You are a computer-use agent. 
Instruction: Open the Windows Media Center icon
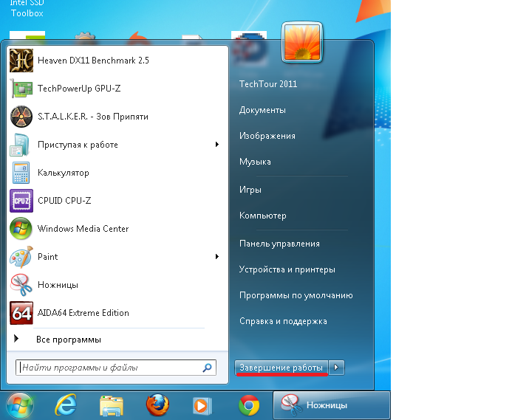click(21, 229)
